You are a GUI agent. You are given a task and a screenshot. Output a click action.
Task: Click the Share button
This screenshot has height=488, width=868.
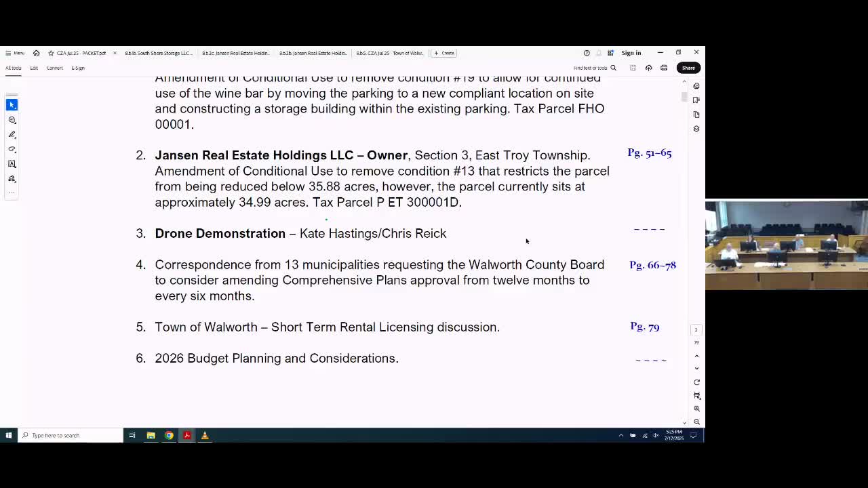coord(688,68)
